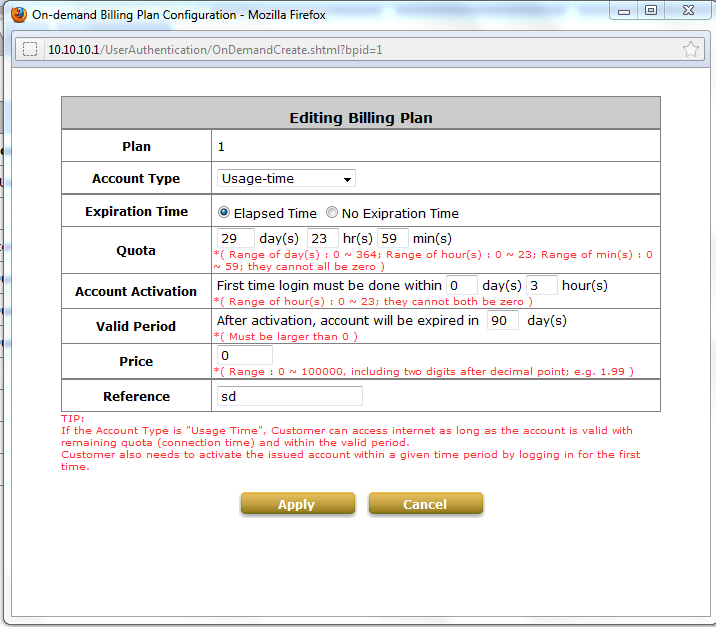Minimize the Firefox window
The width and height of the screenshot is (716, 627).
pos(625,11)
